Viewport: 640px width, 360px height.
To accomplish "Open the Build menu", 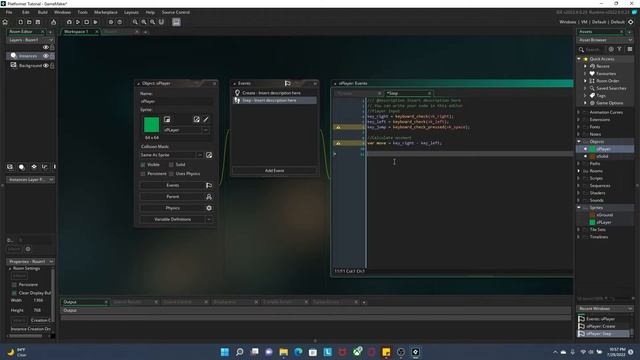I will tap(42, 12).
